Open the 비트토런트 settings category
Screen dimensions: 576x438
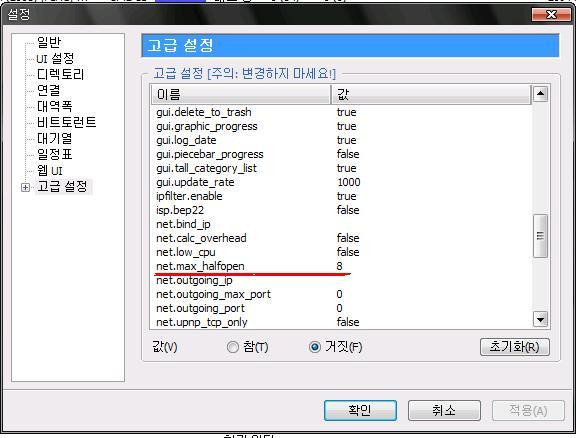tap(66, 122)
